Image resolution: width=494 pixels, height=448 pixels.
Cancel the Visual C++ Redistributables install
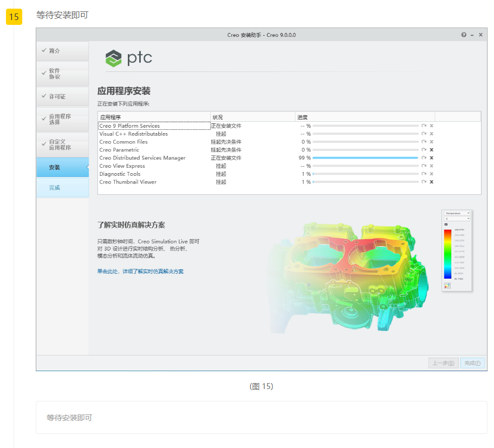click(x=432, y=134)
